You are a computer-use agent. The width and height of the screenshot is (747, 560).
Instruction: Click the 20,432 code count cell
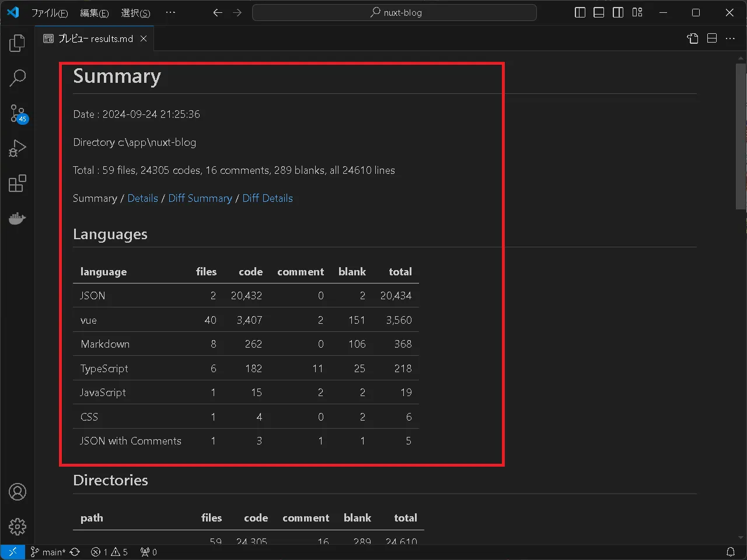coord(246,296)
